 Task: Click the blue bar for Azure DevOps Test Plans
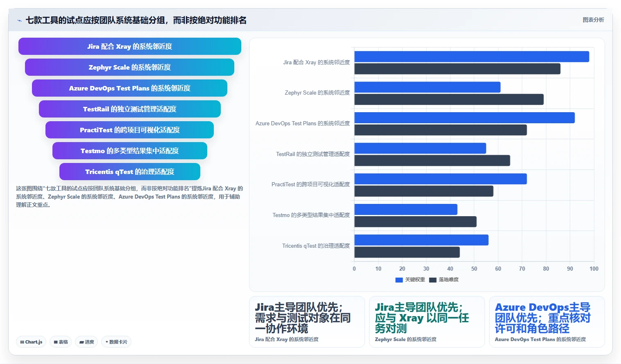click(x=465, y=118)
